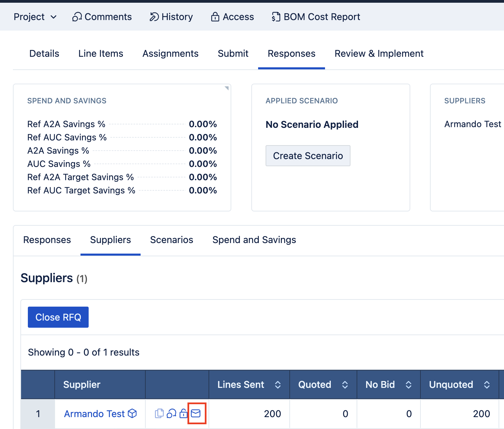Viewport: 504px width, 429px height.
Task: Click the envelope email icon for Armando Test
Action: click(196, 413)
